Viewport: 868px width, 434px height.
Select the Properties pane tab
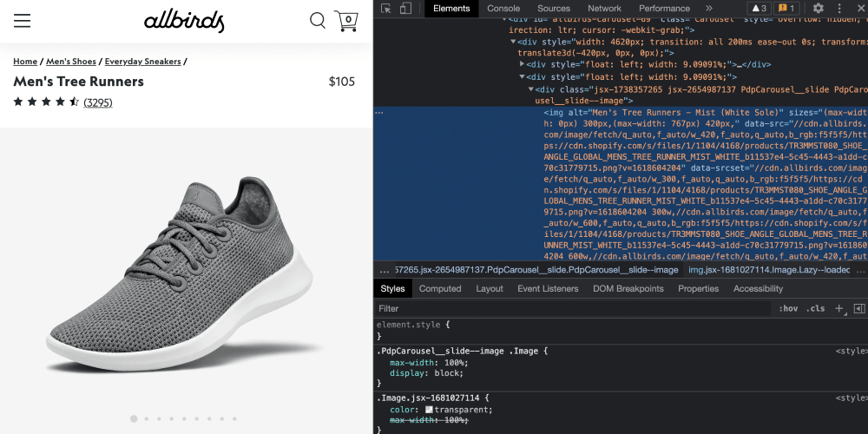[699, 288]
